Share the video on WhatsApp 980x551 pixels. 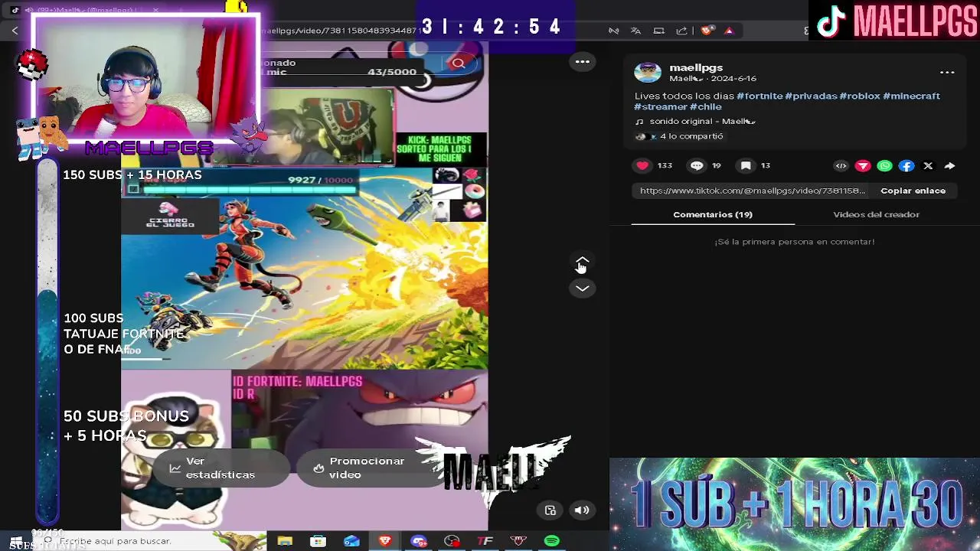click(884, 166)
